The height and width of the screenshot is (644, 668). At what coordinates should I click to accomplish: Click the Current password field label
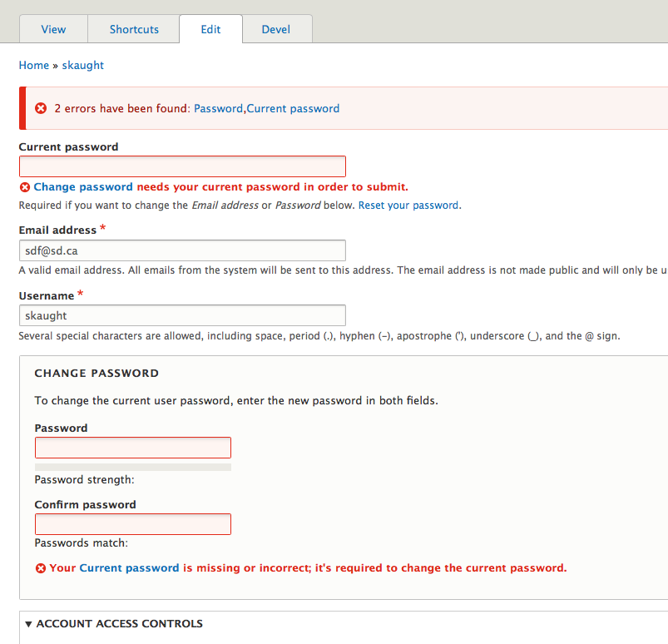[68, 147]
